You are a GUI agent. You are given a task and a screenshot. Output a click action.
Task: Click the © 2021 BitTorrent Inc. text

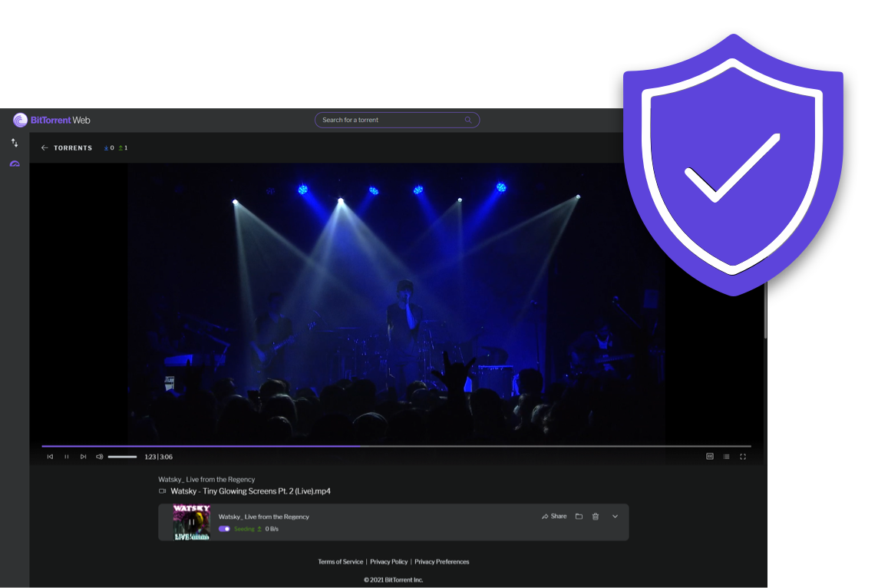[393, 580]
